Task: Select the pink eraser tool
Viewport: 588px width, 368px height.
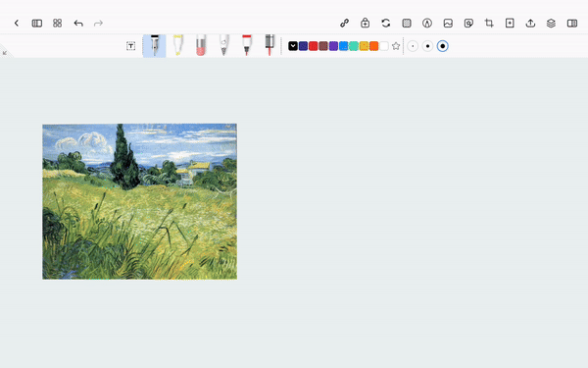Action: (201, 45)
